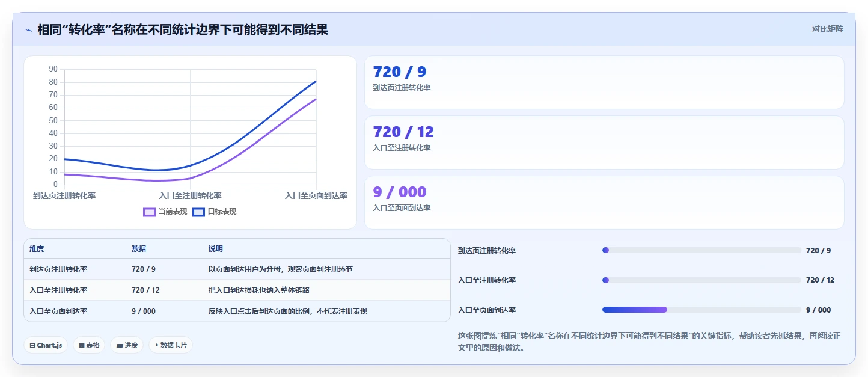Toggle the 目标表现 legend swatch
Image resolution: width=868 pixels, height=377 pixels.
(x=199, y=212)
